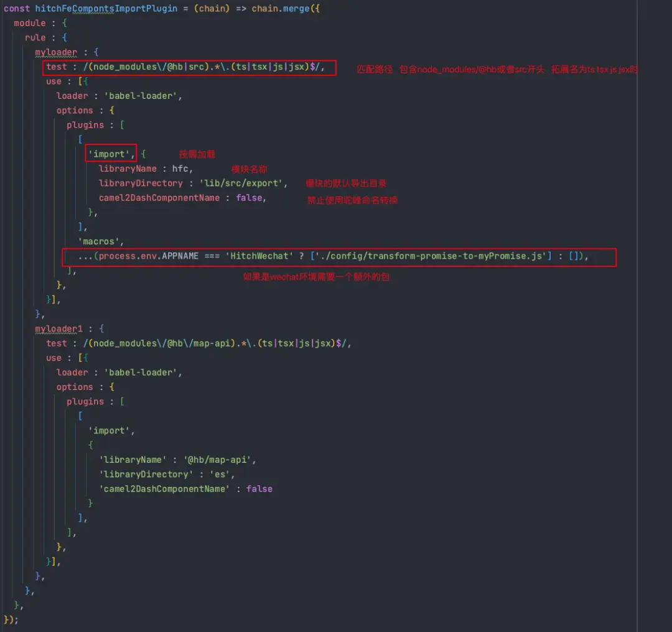This screenshot has width=672, height=632.
Task: Click the '@hb/map-api' libraryName string
Action: (x=219, y=460)
